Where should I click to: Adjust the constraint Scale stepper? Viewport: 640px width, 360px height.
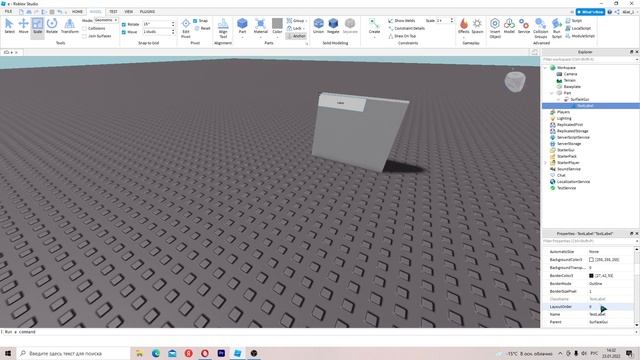[x=451, y=20]
